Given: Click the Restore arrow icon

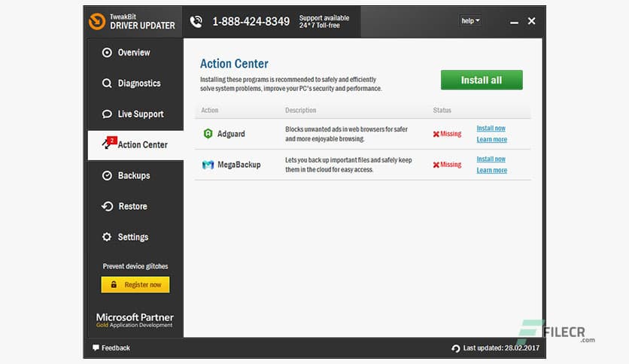Looking at the screenshot, I should (107, 206).
